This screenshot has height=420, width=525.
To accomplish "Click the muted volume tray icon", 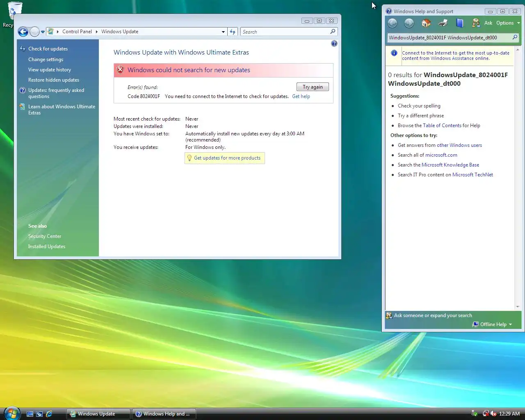I will pyautogui.click(x=493, y=414).
